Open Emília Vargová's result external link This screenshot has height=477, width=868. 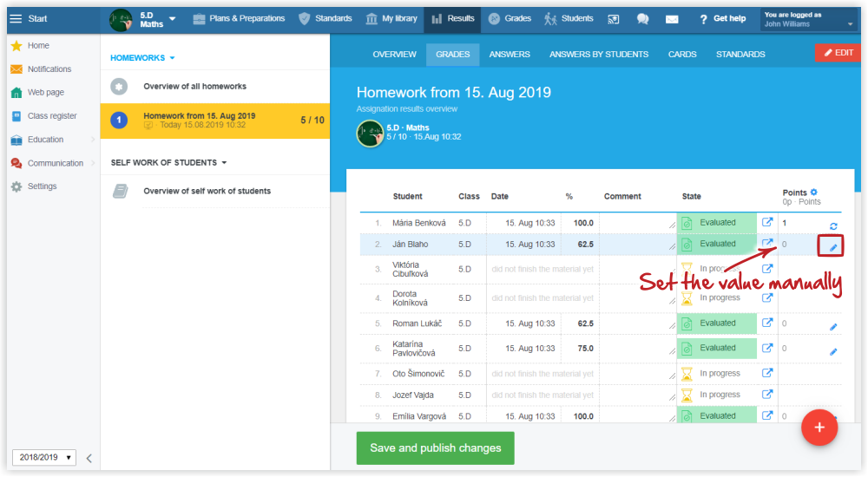(767, 415)
